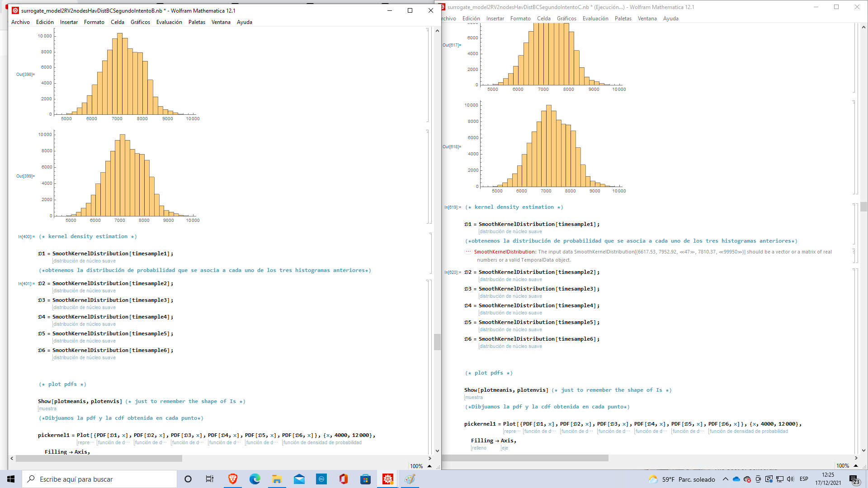
Task: Open the 100% magnification dropdown in right window
Action: point(847,465)
